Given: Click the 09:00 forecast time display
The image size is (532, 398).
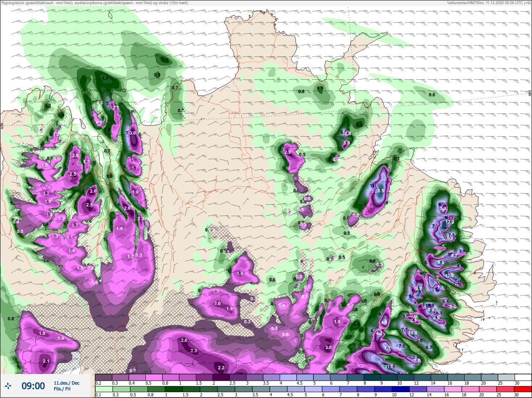Looking at the screenshot, I should coord(33,386).
